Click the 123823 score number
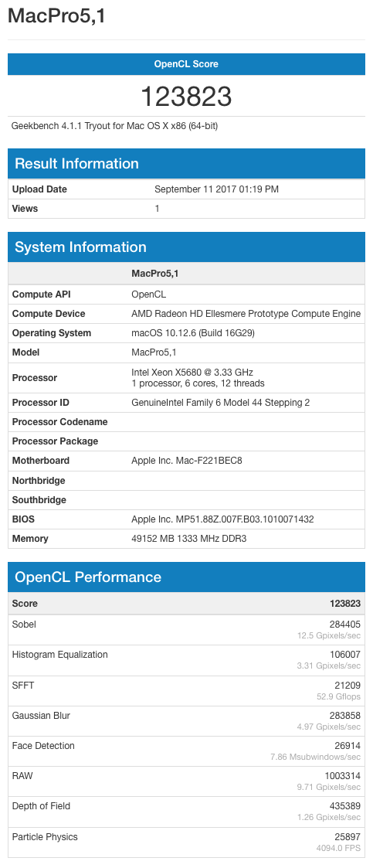The image size is (373, 868). click(x=187, y=97)
